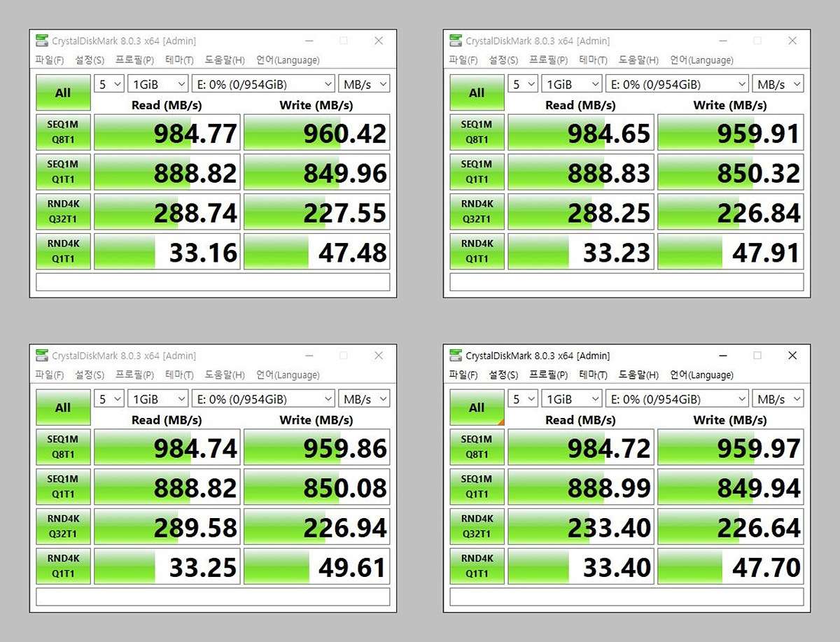This screenshot has height=642, width=840.
Task: Open 테마(T) menu in top-right window
Action: pyautogui.click(x=593, y=60)
